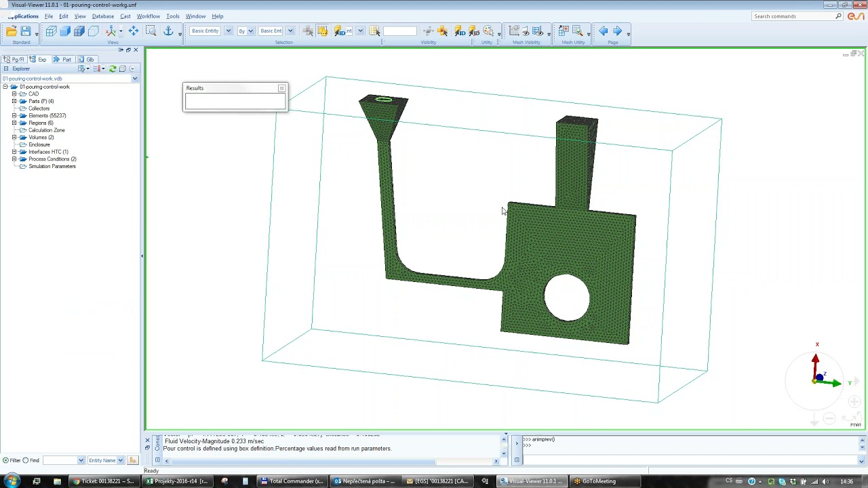Screen dimensions: 868x488
Task: Select Simulation Parameters in the tree
Action: point(52,166)
